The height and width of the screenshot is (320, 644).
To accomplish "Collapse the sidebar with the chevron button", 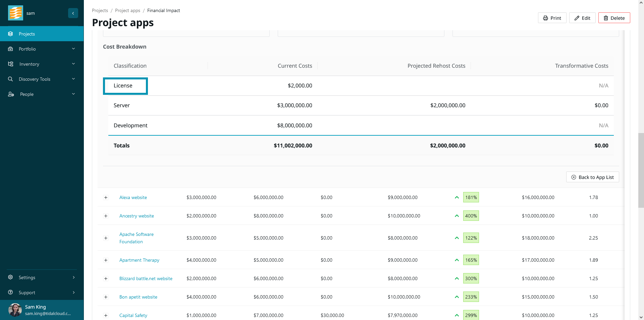I will pos(73,13).
